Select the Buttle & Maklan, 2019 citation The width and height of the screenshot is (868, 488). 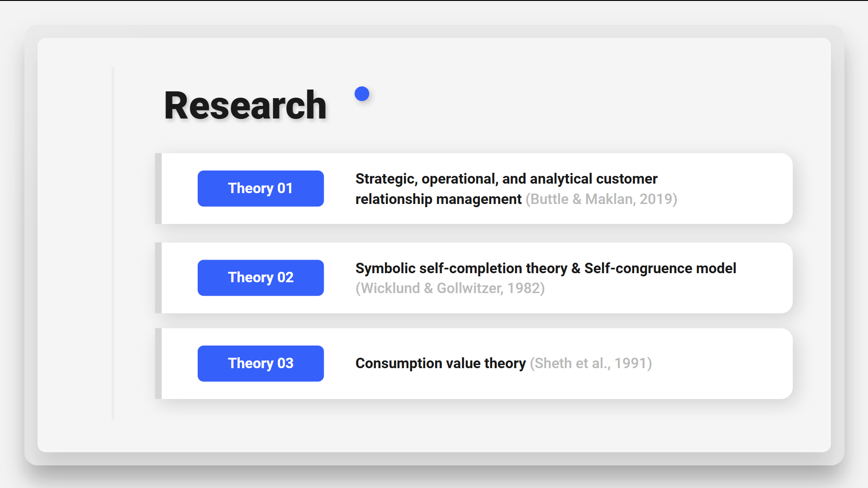(601, 199)
